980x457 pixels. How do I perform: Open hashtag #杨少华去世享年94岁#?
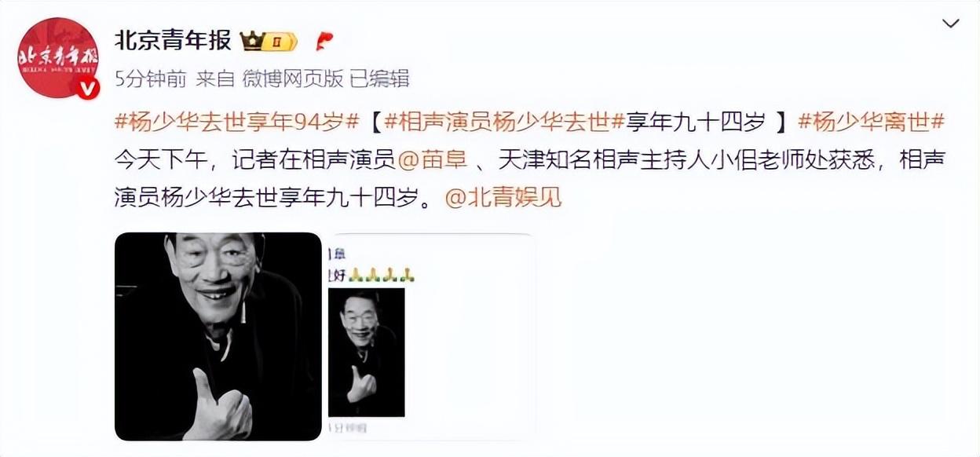[237, 122]
